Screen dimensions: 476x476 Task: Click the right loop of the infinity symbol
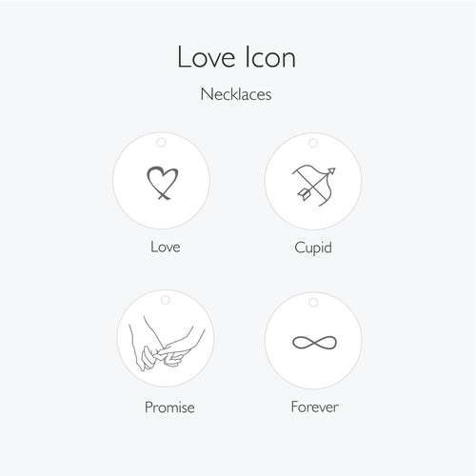coord(326,343)
